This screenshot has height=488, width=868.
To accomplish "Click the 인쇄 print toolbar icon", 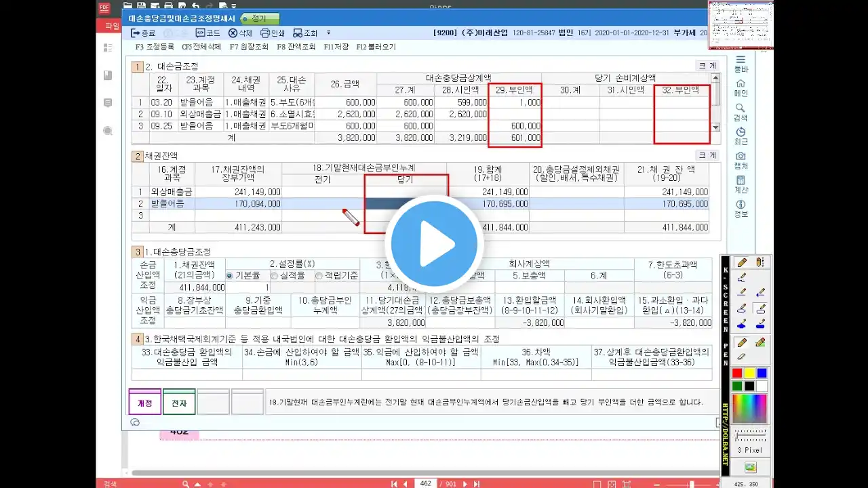I will pyautogui.click(x=273, y=33).
